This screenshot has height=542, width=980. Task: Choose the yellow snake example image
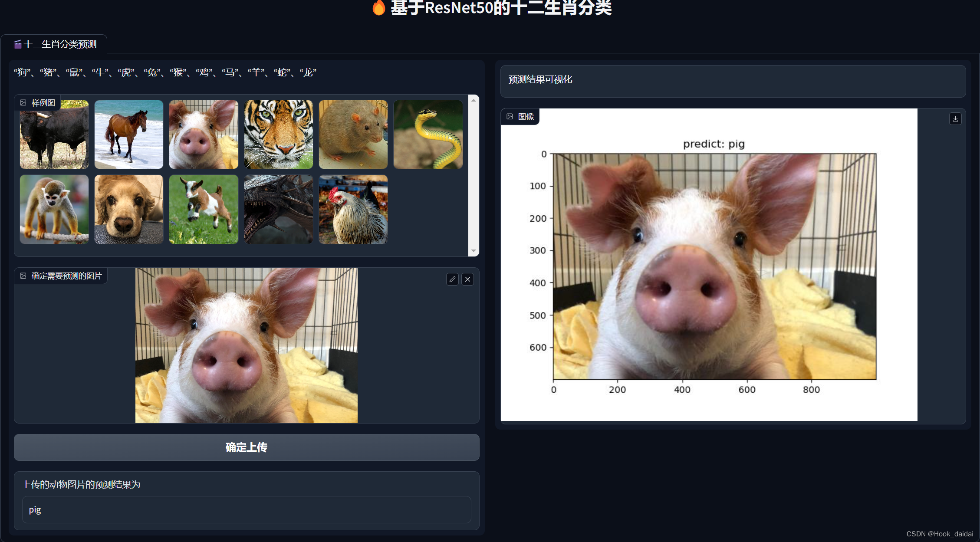coord(428,135)
